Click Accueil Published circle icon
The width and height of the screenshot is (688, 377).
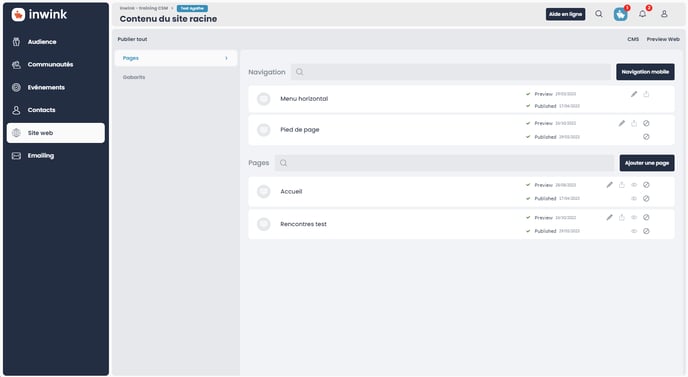646,198
